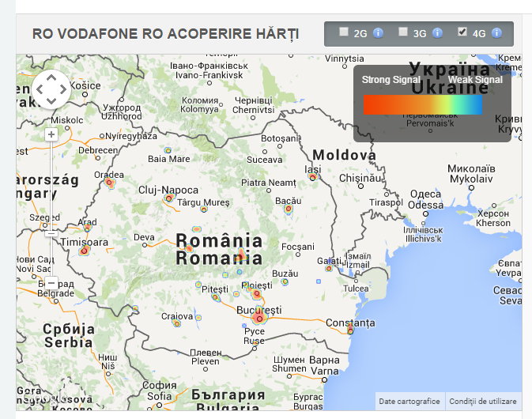Enable the 2G coverage checkbox
The image size is (532, 419).
pos(344,32)
